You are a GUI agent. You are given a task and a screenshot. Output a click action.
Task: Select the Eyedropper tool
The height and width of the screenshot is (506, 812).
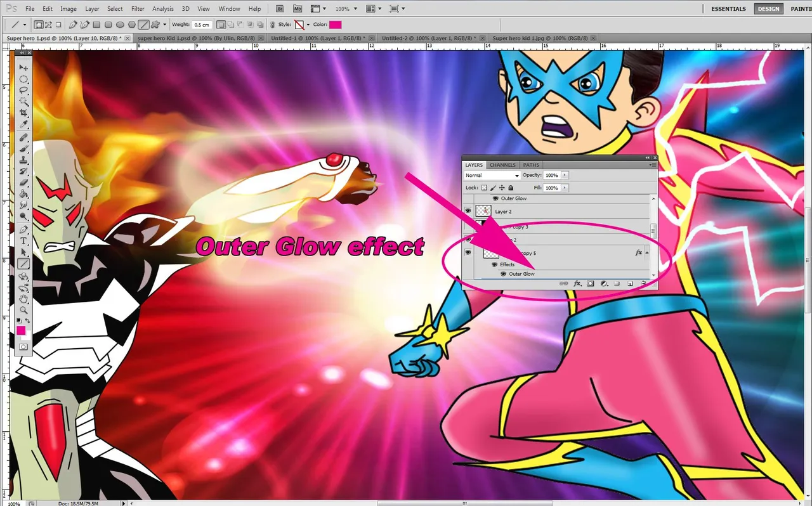[x=23, y=124]
